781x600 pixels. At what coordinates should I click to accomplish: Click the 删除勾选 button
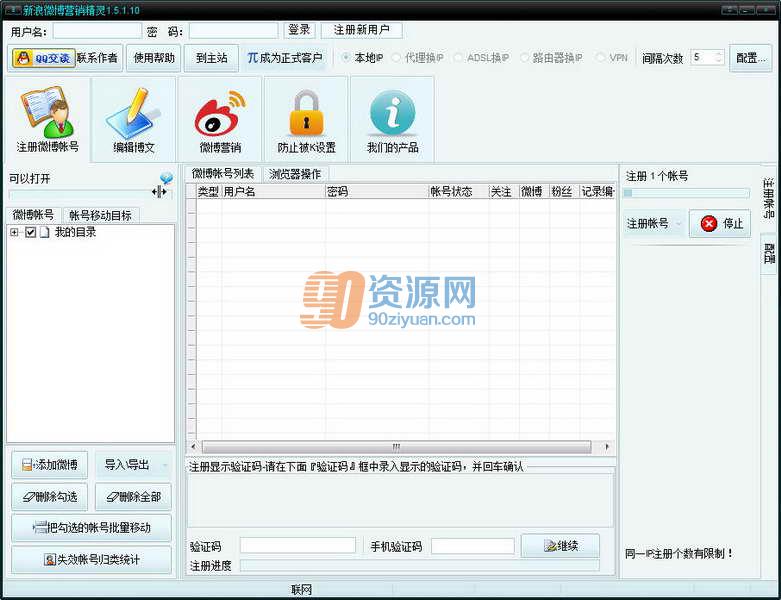point(49,497)
